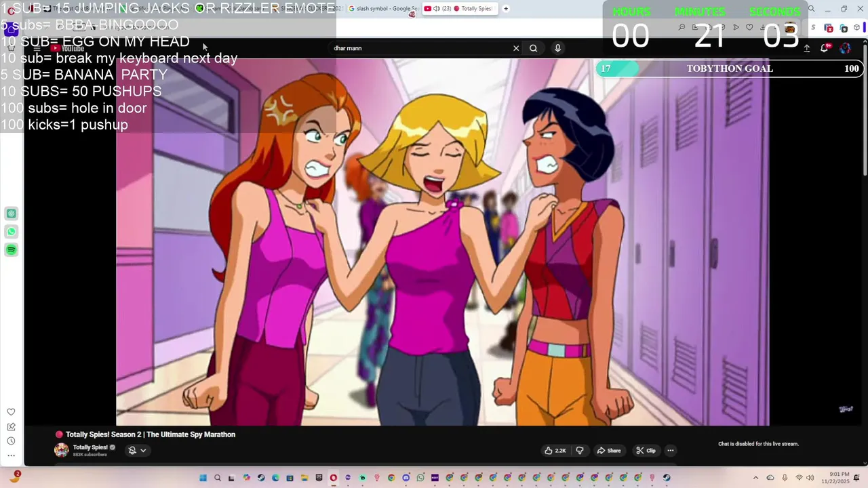Screen dimensions: 868x488
Task: Switch to the 'slash symbol - Google Search' tab
Action: pyautogui.click(x=383, y=9)
